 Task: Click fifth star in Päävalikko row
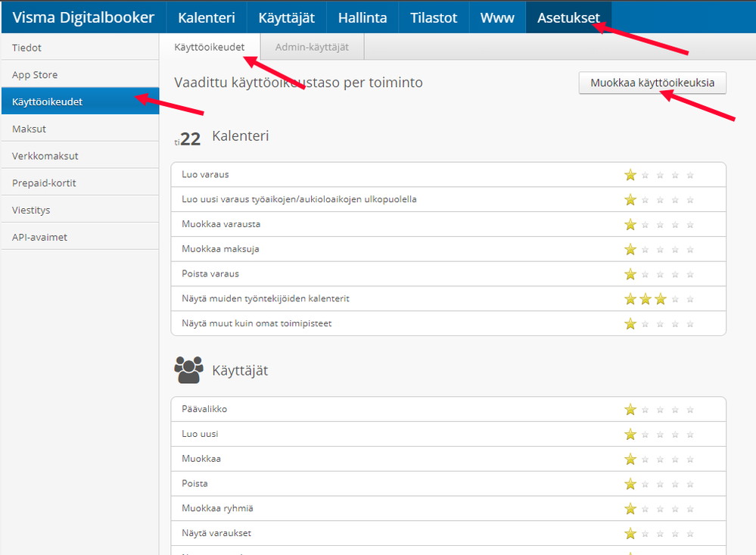tap(690, 410)
